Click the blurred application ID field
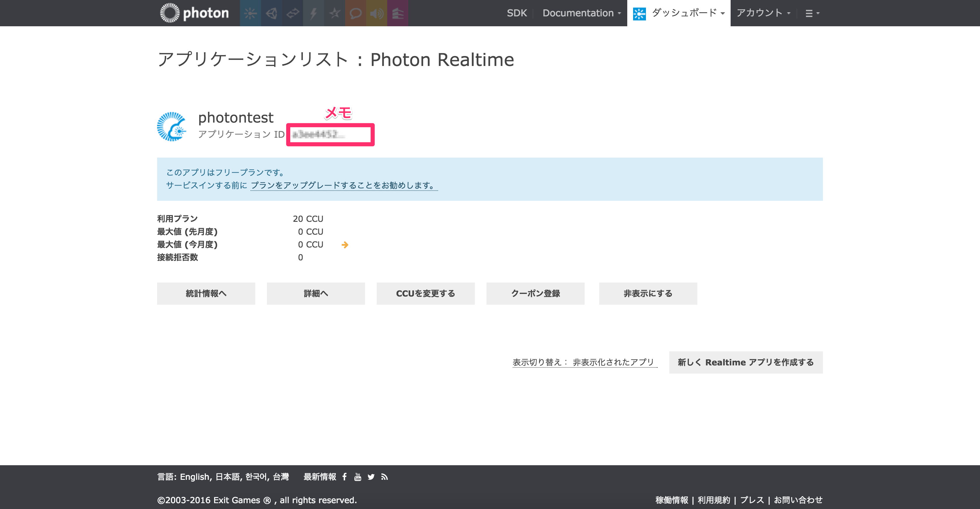The width and height of the screenshot is (980, 509). [x=330, y=134]
